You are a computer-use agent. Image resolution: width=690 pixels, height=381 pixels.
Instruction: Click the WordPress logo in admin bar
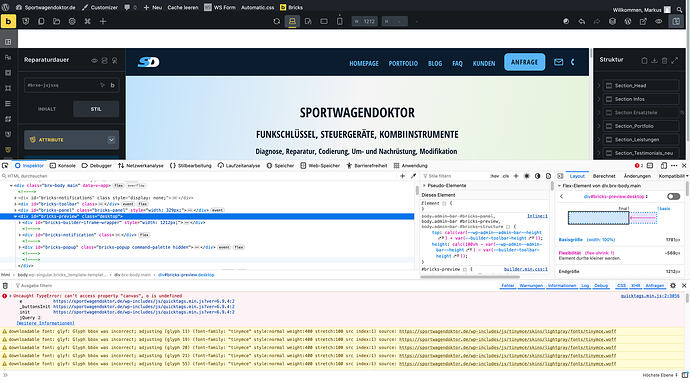pos(5,7)
